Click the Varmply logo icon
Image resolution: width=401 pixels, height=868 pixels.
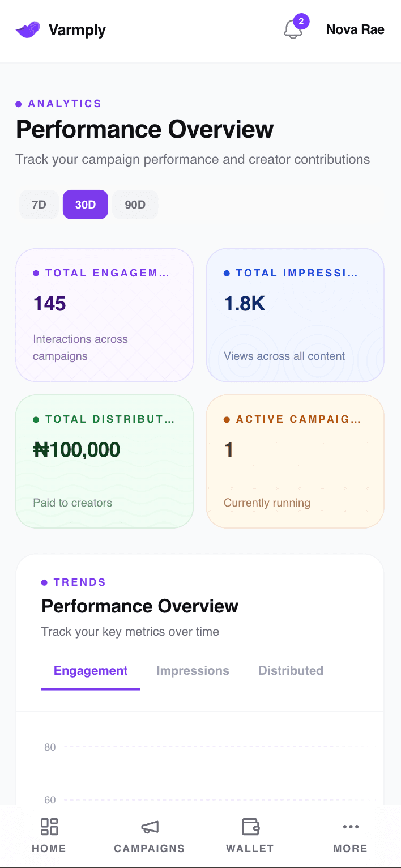[x=28, y=29]
